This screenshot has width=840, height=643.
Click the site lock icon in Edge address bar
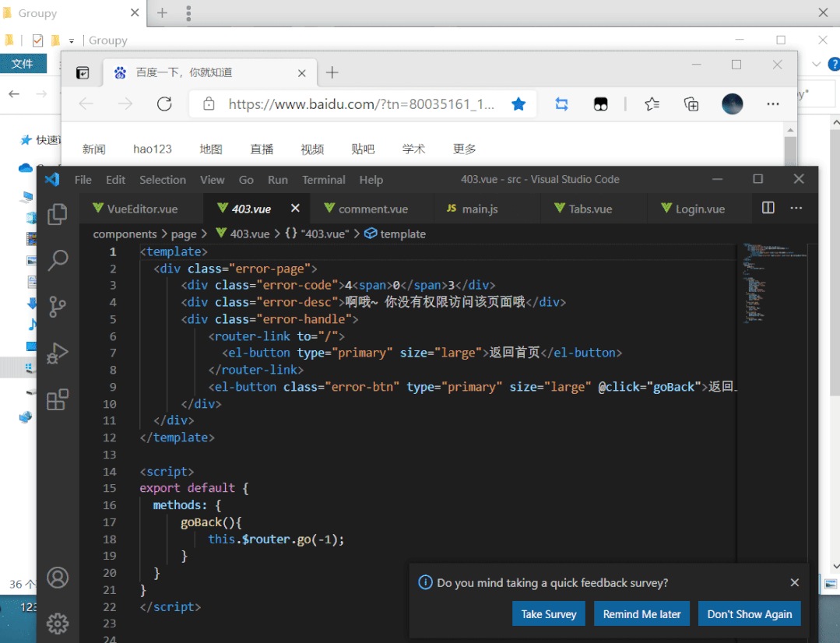209,104
